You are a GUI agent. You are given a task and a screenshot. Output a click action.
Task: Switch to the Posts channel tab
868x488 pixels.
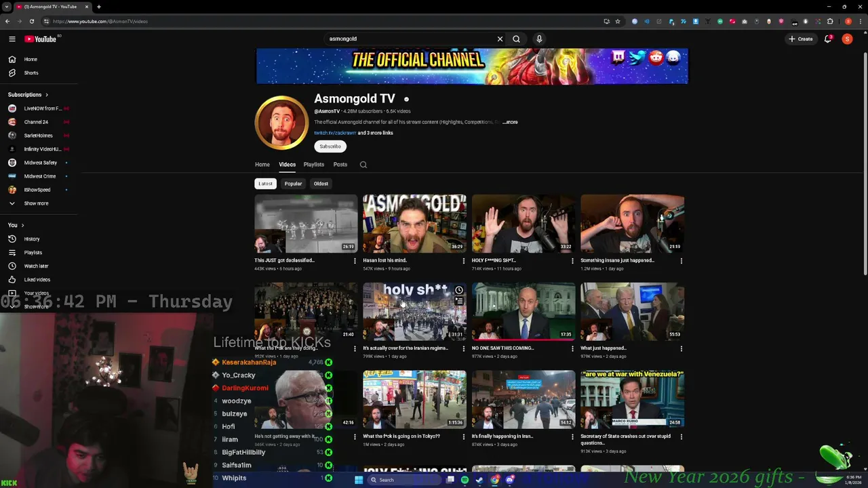tap(340, 165)
